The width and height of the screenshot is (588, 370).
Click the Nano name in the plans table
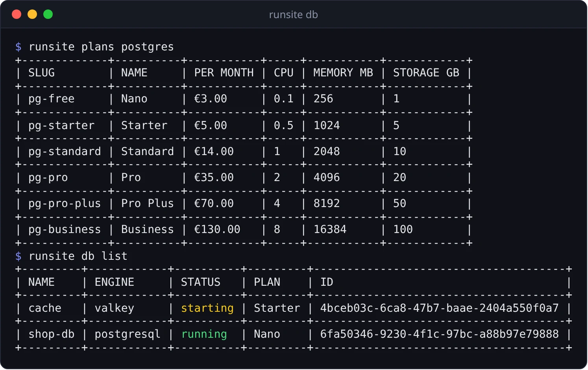134,99
